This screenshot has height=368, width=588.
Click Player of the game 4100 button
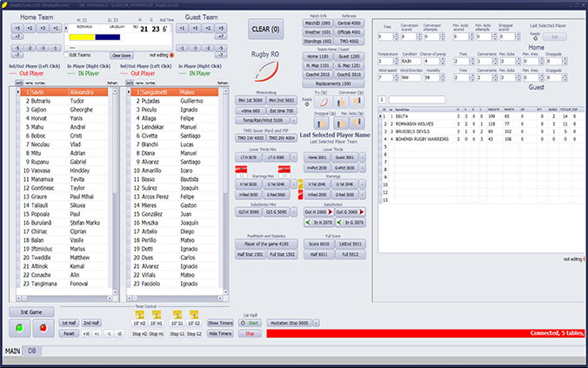pos(267,244)
